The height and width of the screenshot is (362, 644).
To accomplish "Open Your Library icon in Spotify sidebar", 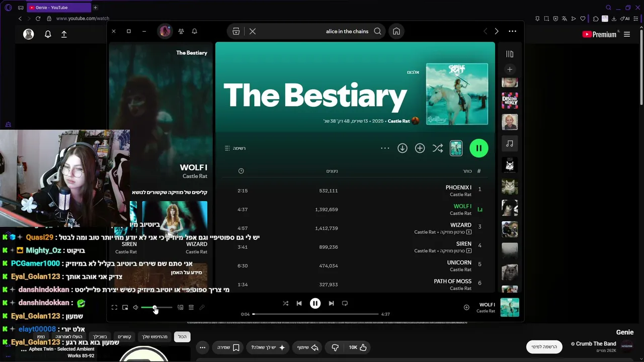I will pos(510,54).
